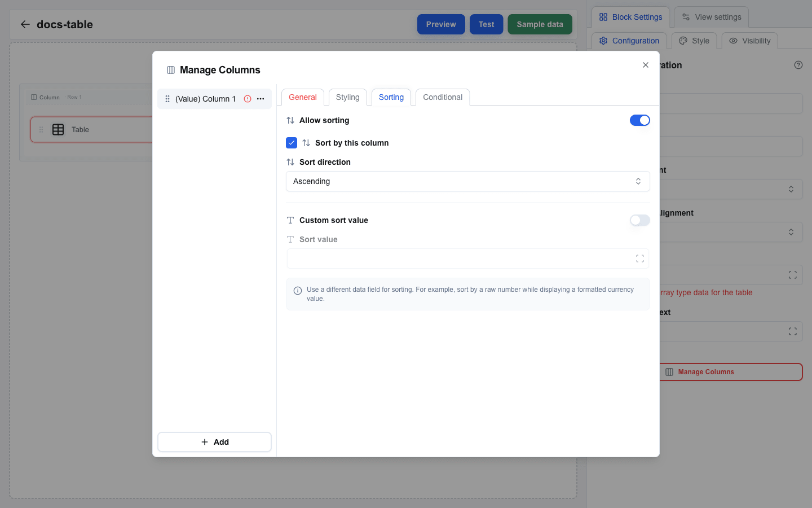Click the expand icon in Sort value field
The height and width of the screenshot is (508, 812).
(640, 259)
